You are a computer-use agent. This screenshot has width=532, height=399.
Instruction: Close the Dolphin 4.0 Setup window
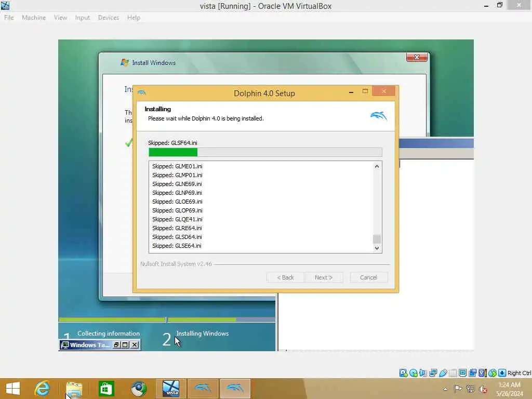(384, 91)
